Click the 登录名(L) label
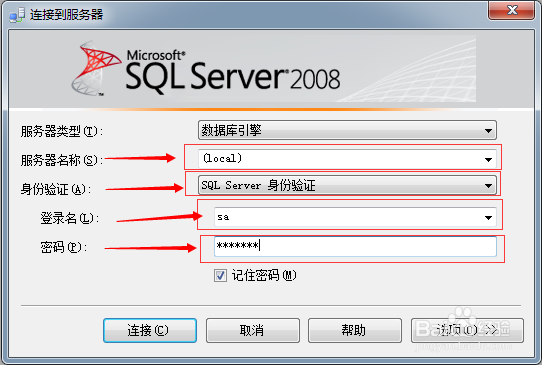The image size is (542, 365). 69,218
